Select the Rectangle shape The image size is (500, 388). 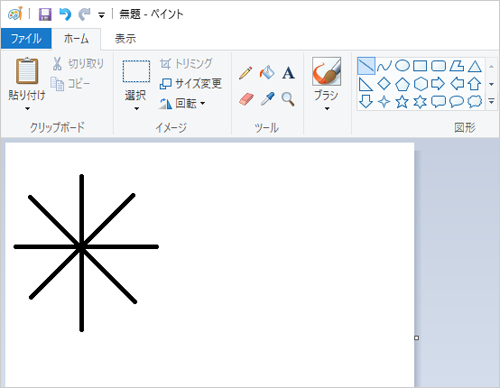420,66
